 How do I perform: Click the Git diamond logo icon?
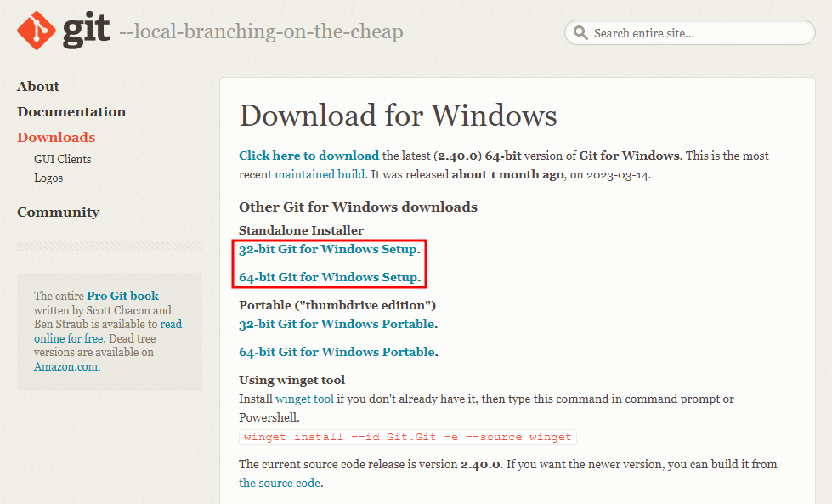[x=36, y=31]
